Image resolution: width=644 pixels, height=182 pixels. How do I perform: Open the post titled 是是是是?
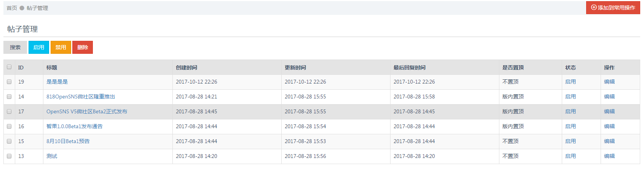(57, 82)
